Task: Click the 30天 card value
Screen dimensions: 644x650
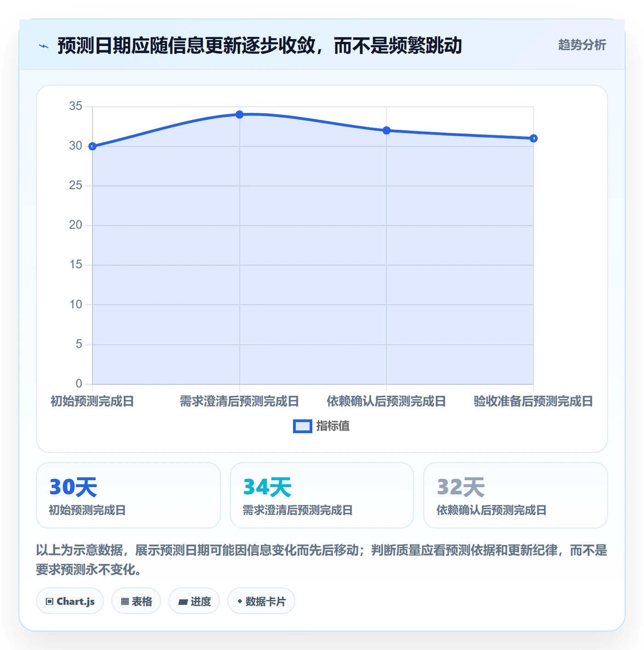Action: click(73, 487)
